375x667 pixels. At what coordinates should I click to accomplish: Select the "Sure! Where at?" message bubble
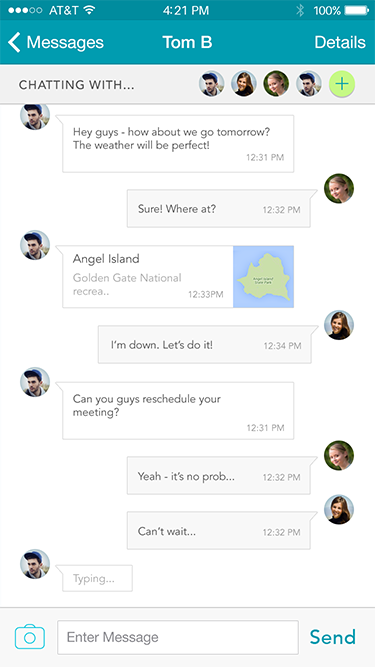[x=219, y=209]
